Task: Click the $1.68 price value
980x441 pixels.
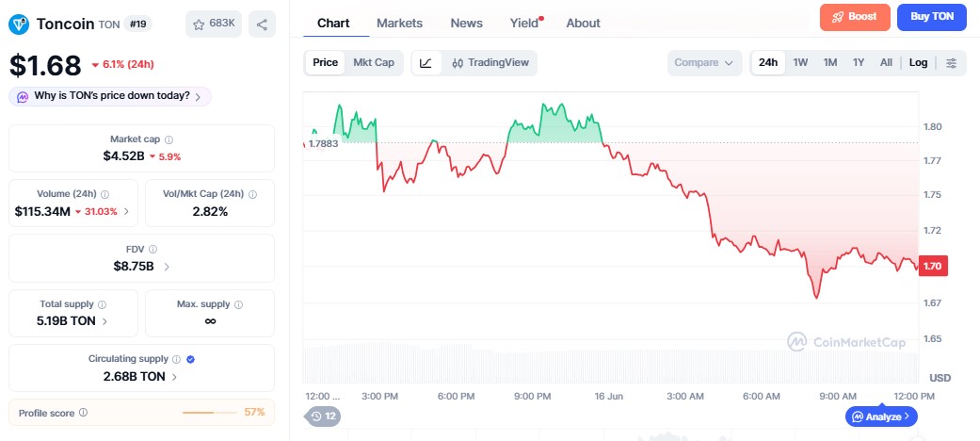Action: point(45,66)
